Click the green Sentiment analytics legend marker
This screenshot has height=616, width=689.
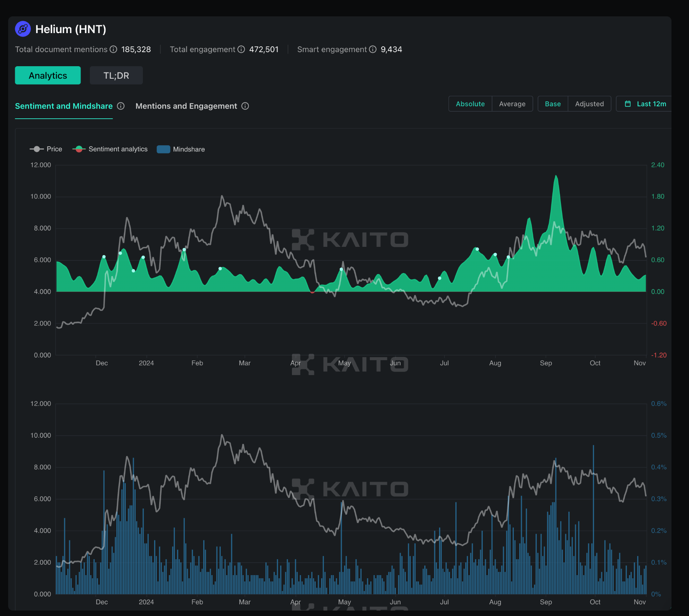coord(79,149)
